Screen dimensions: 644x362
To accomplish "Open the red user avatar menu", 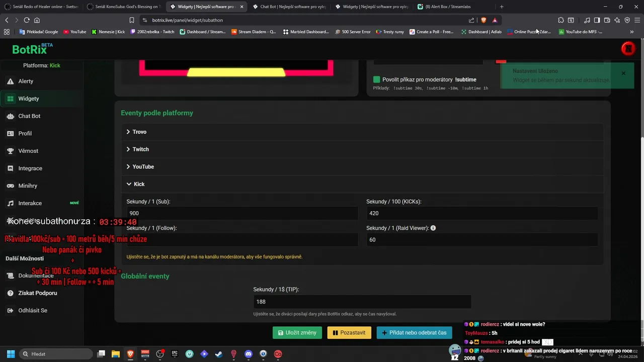I will [628, 48].
